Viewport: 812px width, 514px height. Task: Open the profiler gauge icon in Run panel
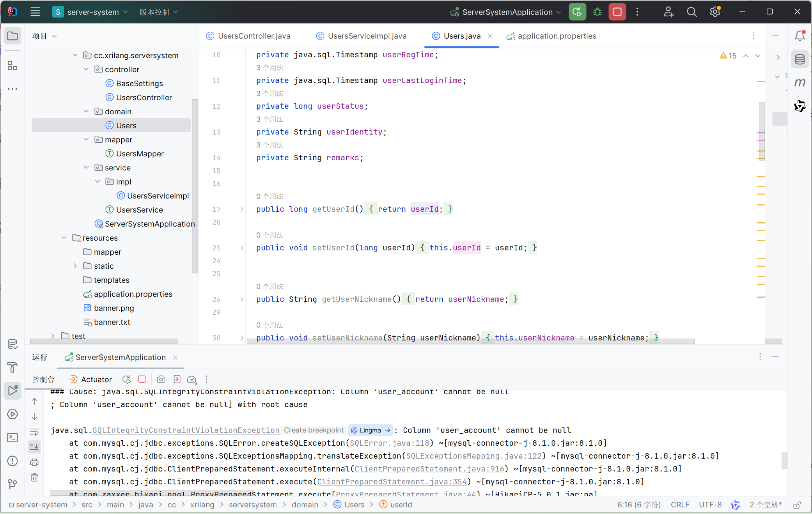pyautogui.click(x=191, y=379)
